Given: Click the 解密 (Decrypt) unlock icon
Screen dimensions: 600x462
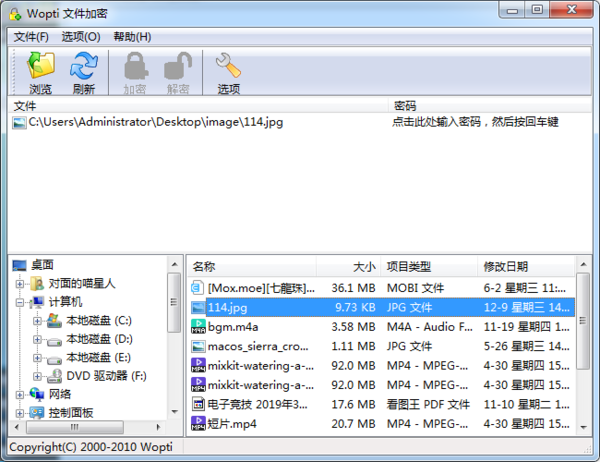Looking at the screenshot, I should 178,67.
